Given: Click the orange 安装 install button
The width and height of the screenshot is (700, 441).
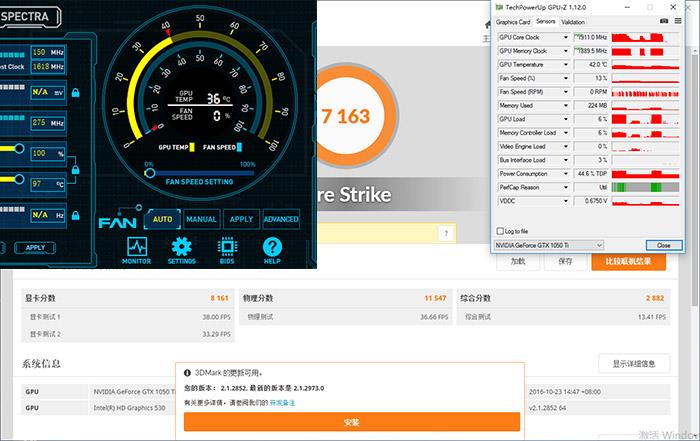Looking at the screenshot, I should pyautogui.click(x=351, y=421).
